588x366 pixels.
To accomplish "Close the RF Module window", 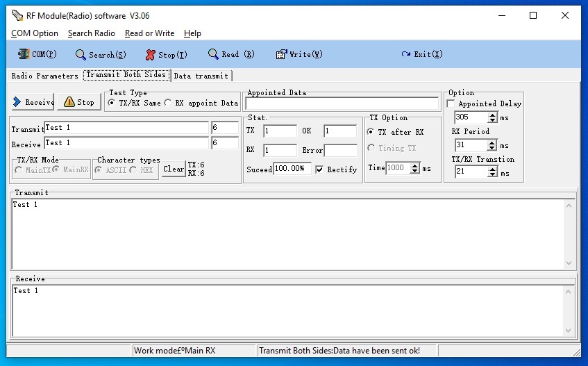I will tap(565, 15).
